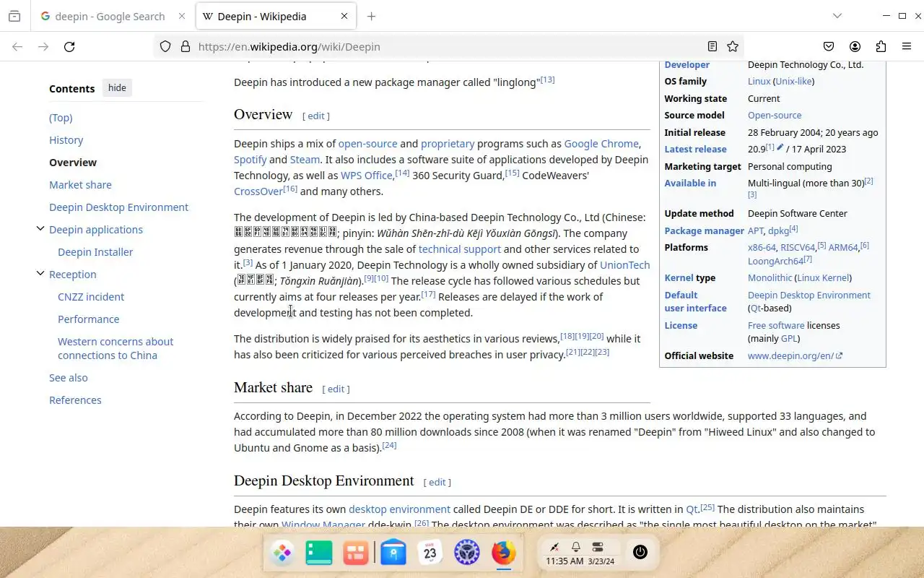Image resolution: width=924 pixels, height=578 pixels.
Task: Close the deepin Google Search tab
Action: coord(182,16)
